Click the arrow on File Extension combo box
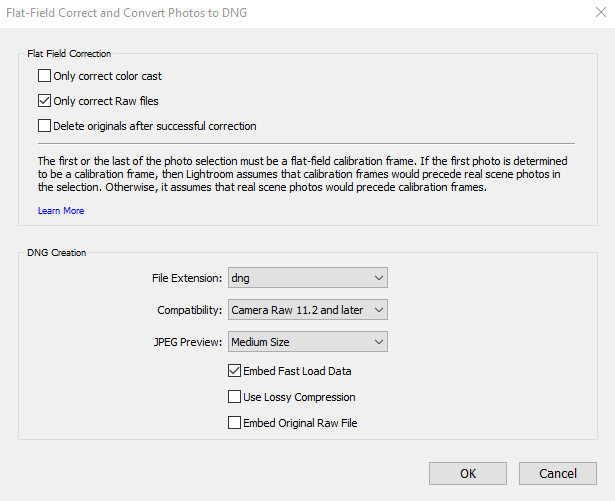615x501 pixels. (378, 278)
